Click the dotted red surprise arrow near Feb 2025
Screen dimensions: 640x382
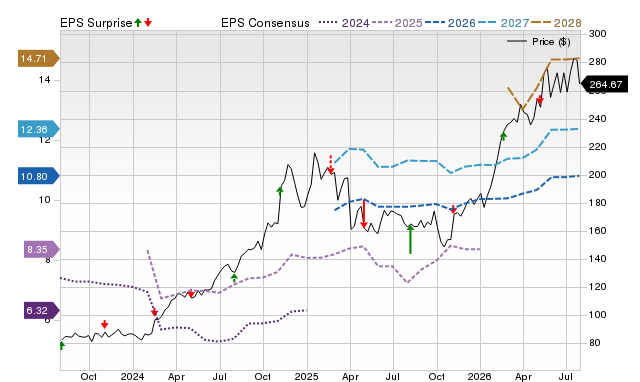pos(331,164)
